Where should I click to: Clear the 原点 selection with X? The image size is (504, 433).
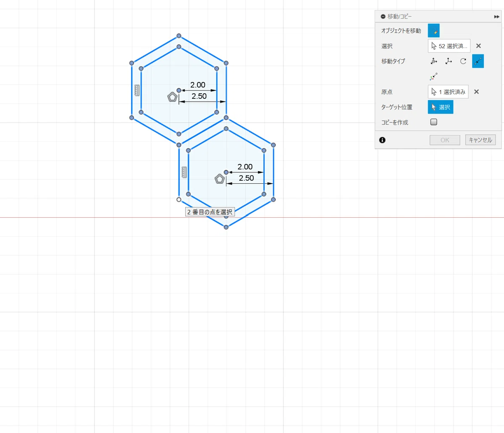click(x=476, y=92)
